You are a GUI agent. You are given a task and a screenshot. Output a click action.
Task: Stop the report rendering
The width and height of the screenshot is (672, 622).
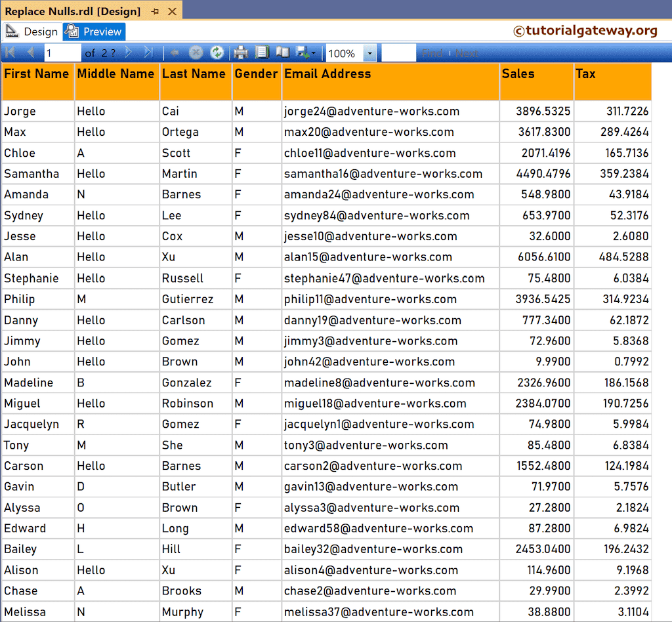196,52
